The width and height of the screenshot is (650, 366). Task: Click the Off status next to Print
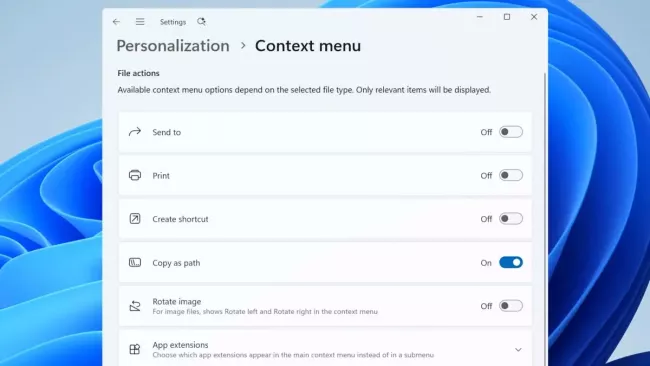(x=486, y=176)
